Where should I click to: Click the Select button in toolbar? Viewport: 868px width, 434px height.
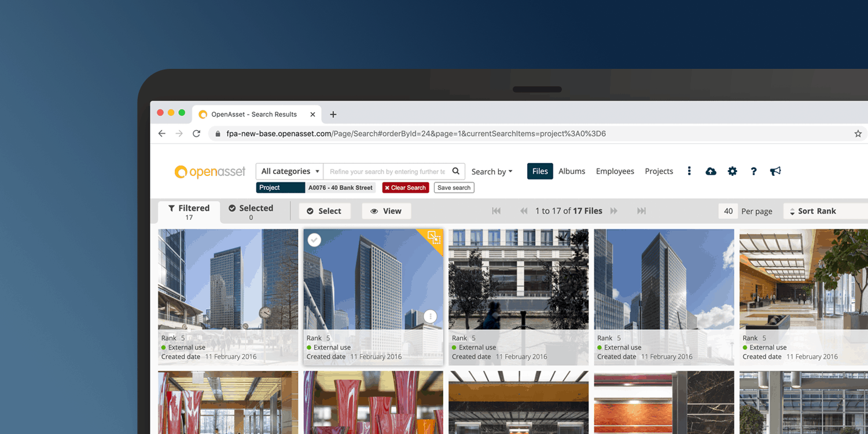click(324, 211)
